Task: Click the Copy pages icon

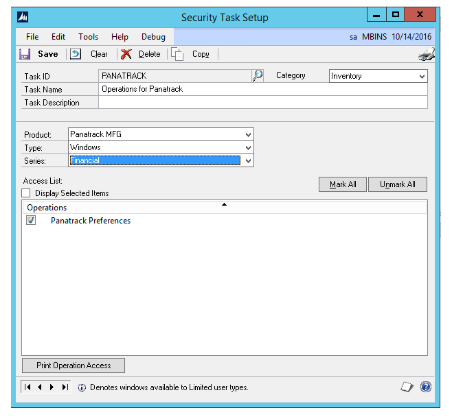Action: 177,54
